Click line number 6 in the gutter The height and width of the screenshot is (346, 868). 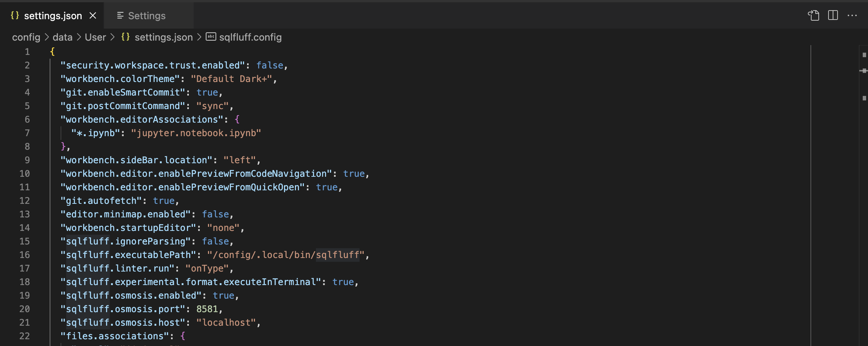tap(27, 119)
